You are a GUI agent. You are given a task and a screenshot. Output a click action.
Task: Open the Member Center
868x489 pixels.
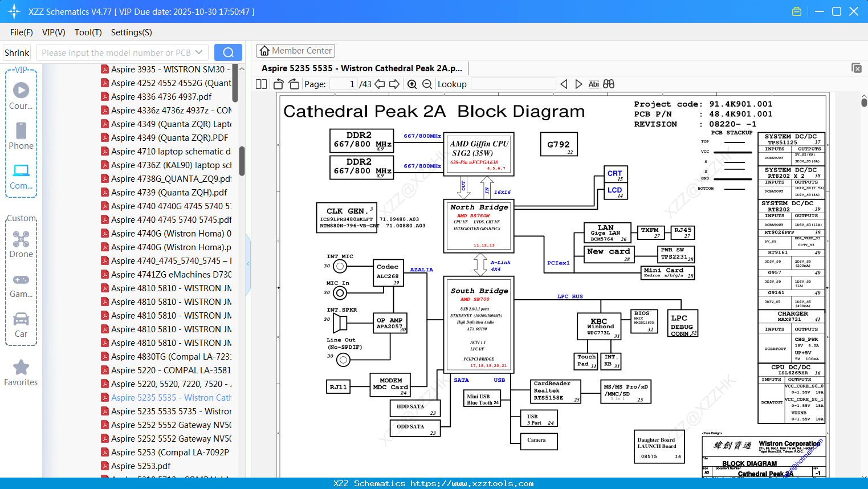[x=295, y=51]
